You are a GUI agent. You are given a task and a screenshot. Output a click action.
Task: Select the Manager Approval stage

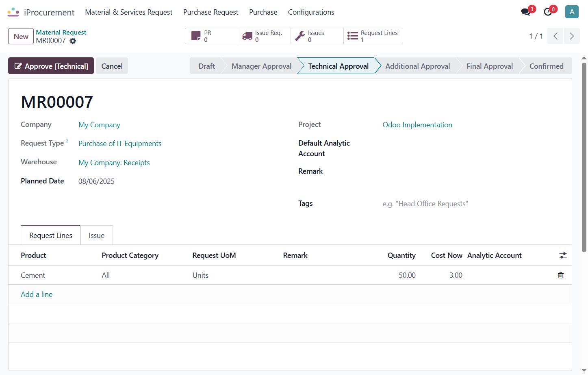click(261, 66)
